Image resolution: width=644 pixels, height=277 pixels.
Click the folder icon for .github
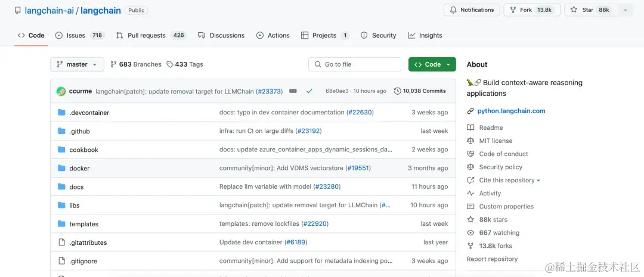pos(61,131)
